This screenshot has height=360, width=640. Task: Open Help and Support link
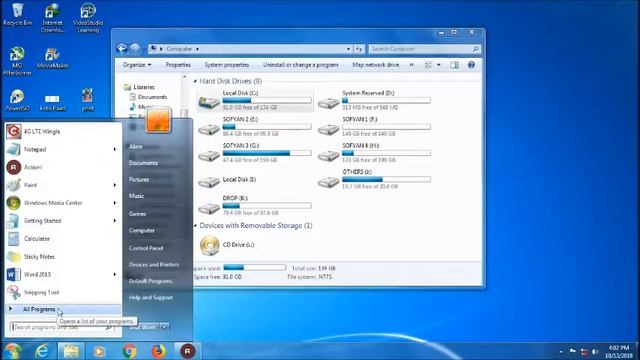click(151, 298)
